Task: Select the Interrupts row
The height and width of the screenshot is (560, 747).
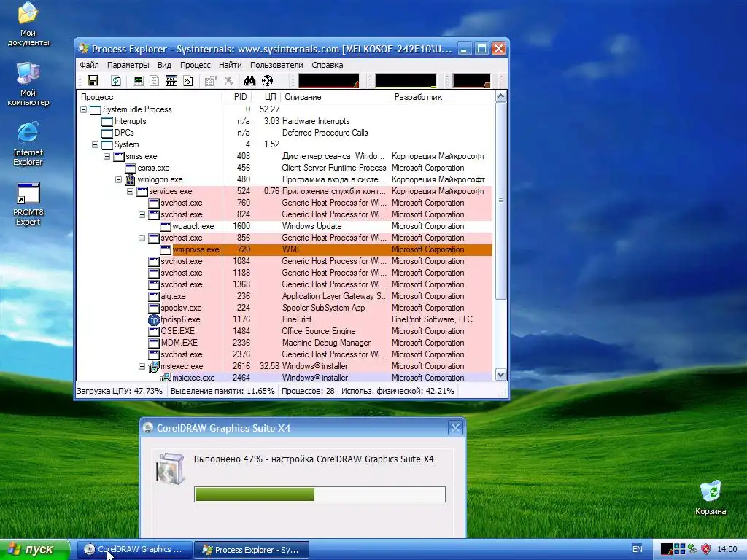Action: coord(285,121)
